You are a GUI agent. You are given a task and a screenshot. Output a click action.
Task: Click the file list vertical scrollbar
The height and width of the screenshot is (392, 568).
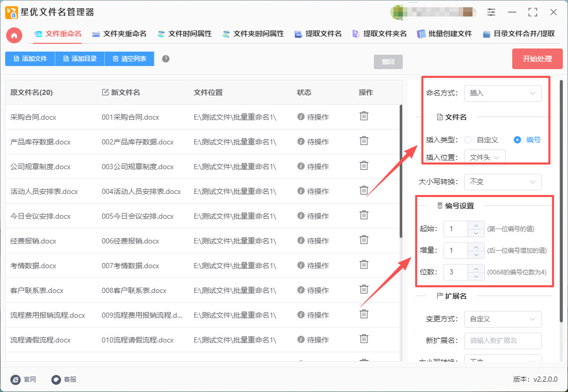[x=400, y=170]
